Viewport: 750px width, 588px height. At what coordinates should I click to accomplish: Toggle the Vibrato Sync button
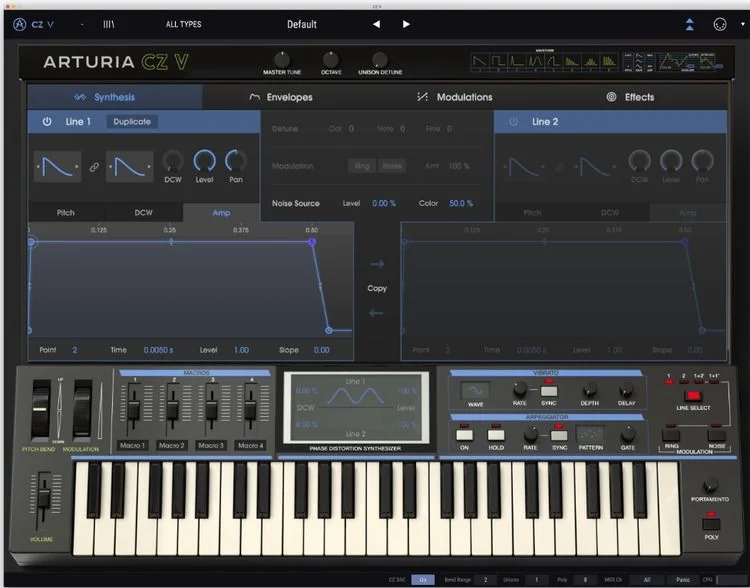pyautogui.click(x=549, y=390)
